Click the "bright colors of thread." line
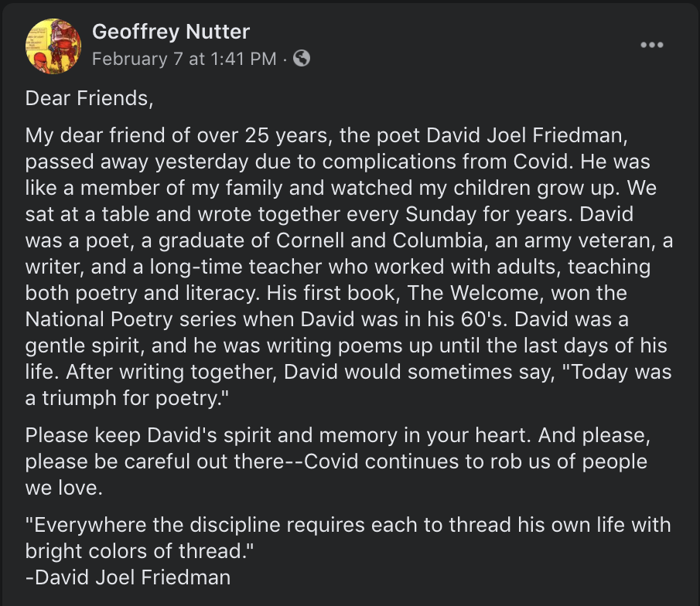This screenshot has width=700, height=606. [x=139, y=552]
